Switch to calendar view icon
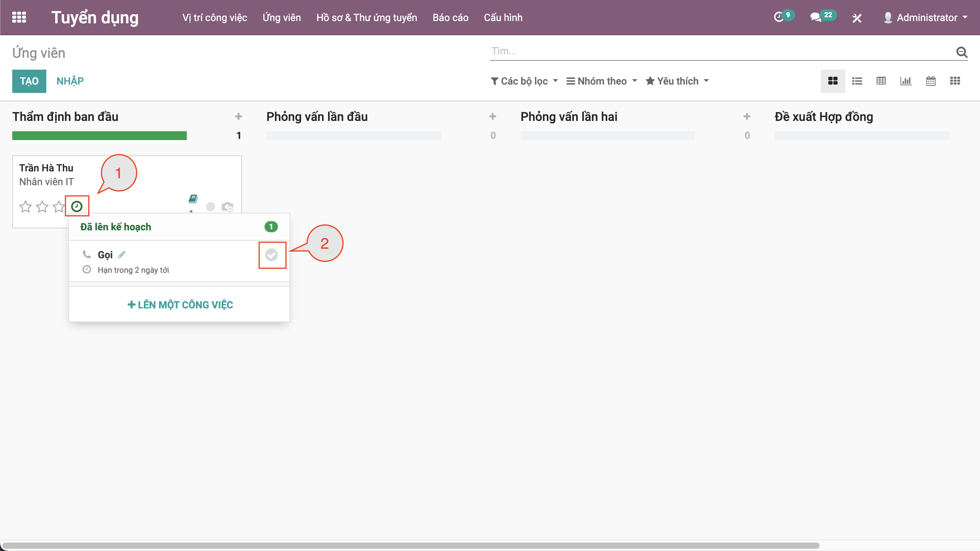The height and width of the screenshot is (551, 980). coord(931,81)
